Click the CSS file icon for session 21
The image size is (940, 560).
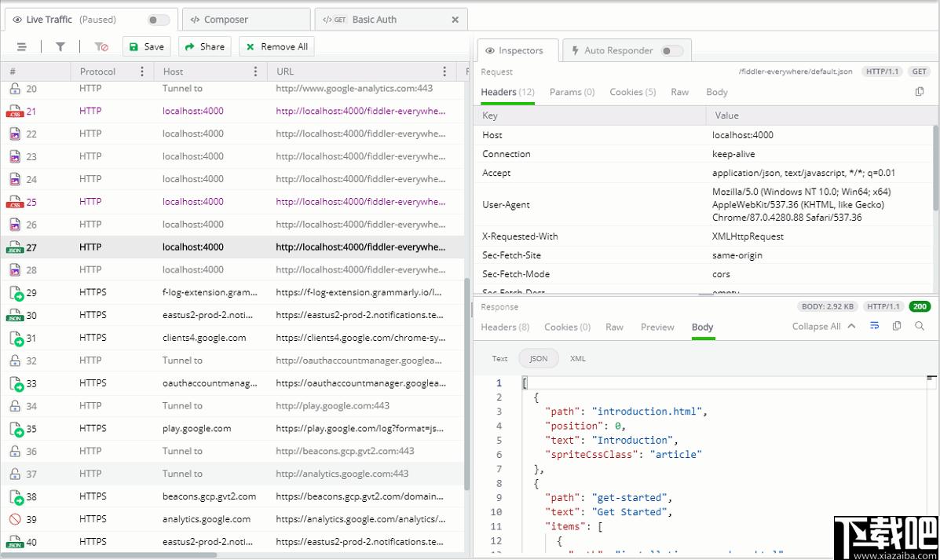pyautogui.click(x=14, y=111)
